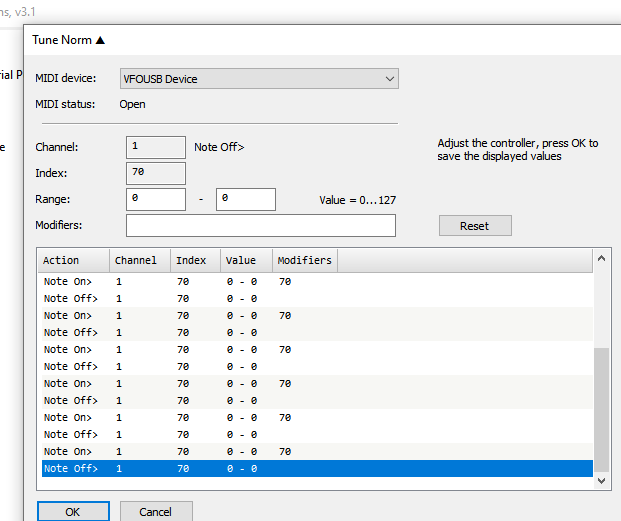Click the Range minimum value field
The height and width of the screenshot is (521, 621).
click(155, 199)
